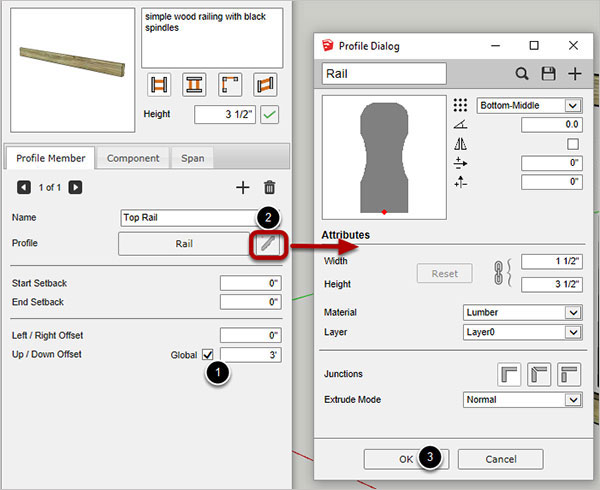
Task: Click the search icon in Profile Dialog
Action: pos(521,73)
